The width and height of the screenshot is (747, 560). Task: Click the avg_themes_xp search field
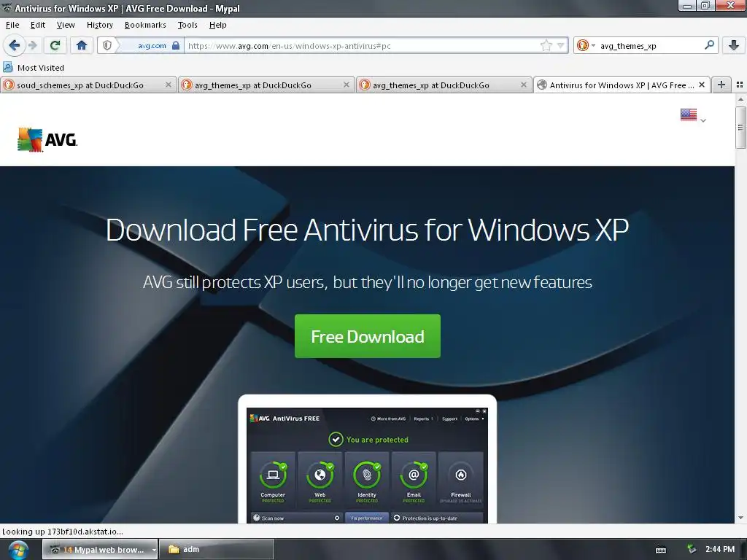coord(649,46)
